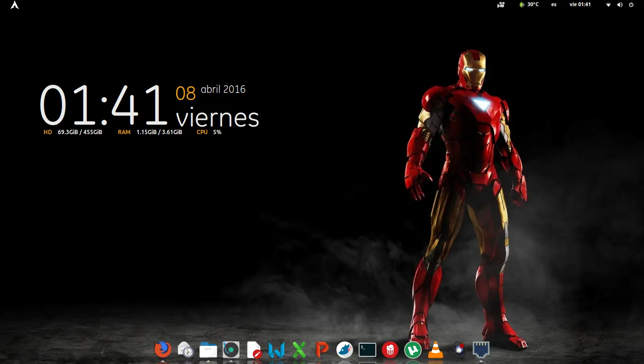Open the blue wolf app in dock
Viewport: 644px width, 364px height.
point(345,350)
